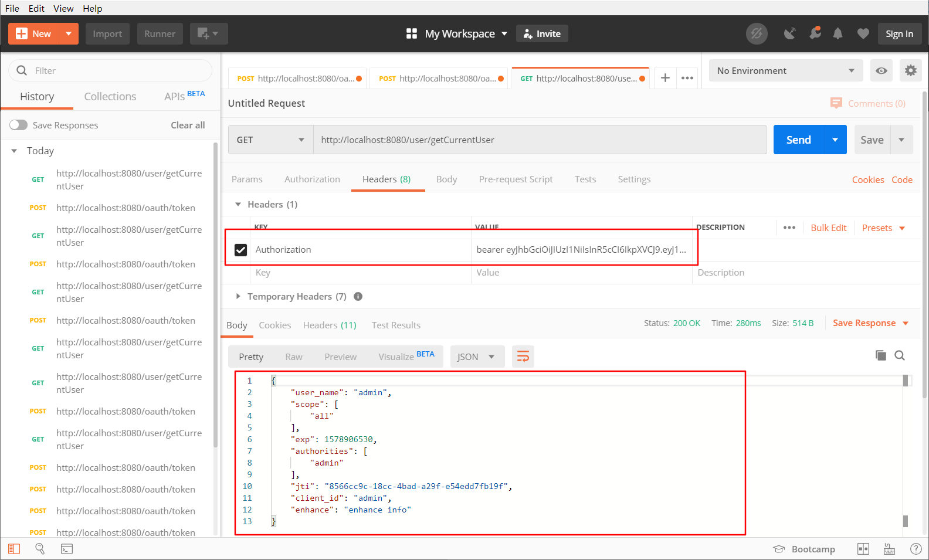The image size is (929, 560).
Task: Uncheck the Authorization header checkbox
Action: click(240, 250)
